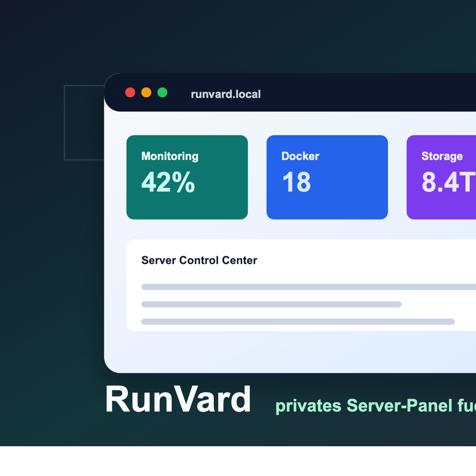Open the Storage 8.4T card

click(441, 177)
